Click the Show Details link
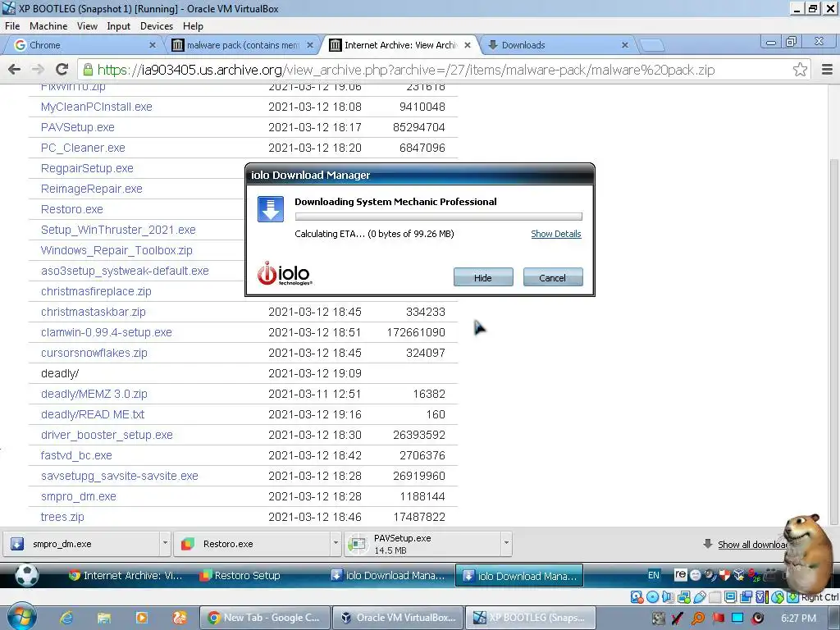Viewport: 840px width, 630px height. [555, 234]
